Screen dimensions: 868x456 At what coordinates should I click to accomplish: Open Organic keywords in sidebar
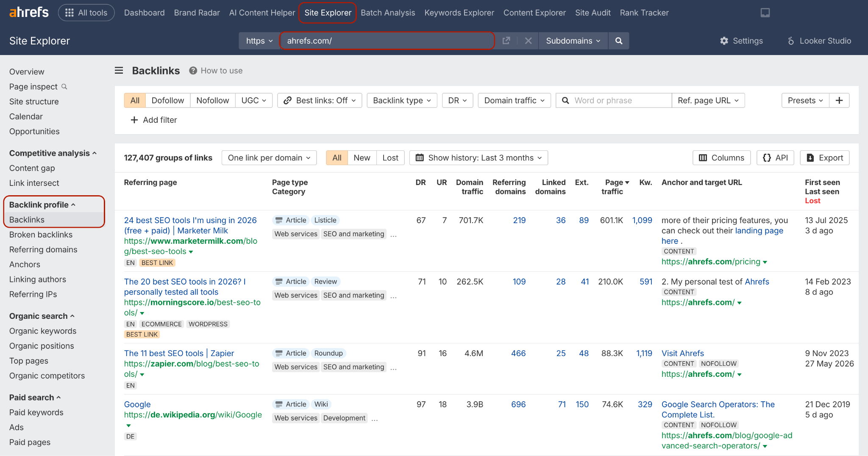[43, 331]
